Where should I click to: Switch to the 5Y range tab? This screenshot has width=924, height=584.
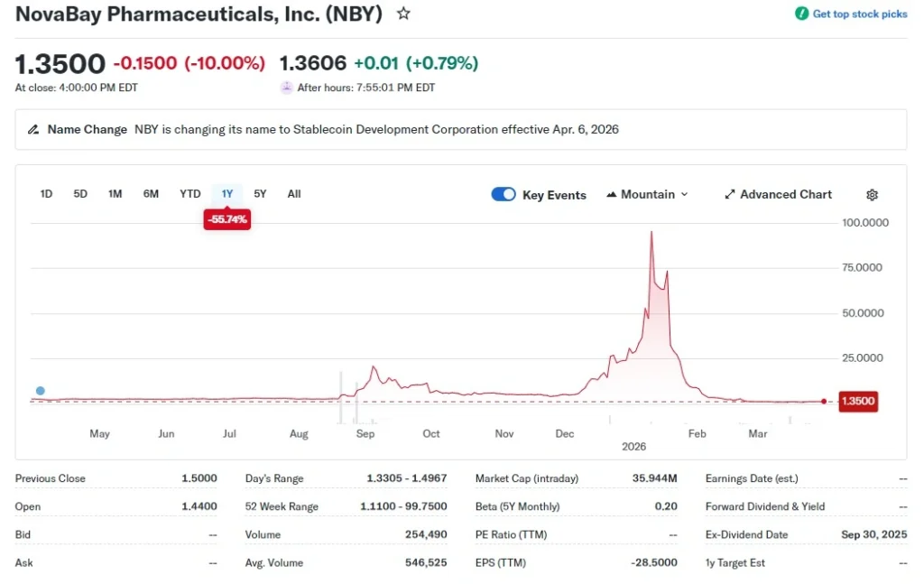pos(260,193)
